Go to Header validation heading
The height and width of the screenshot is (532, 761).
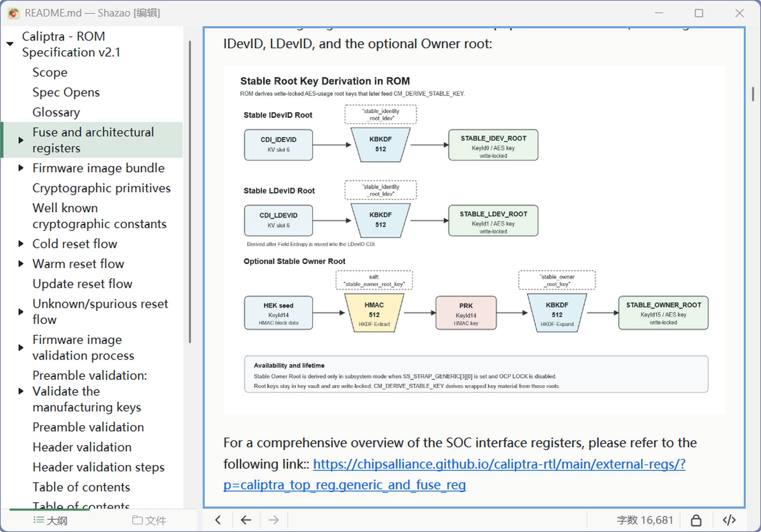[82, 447]
